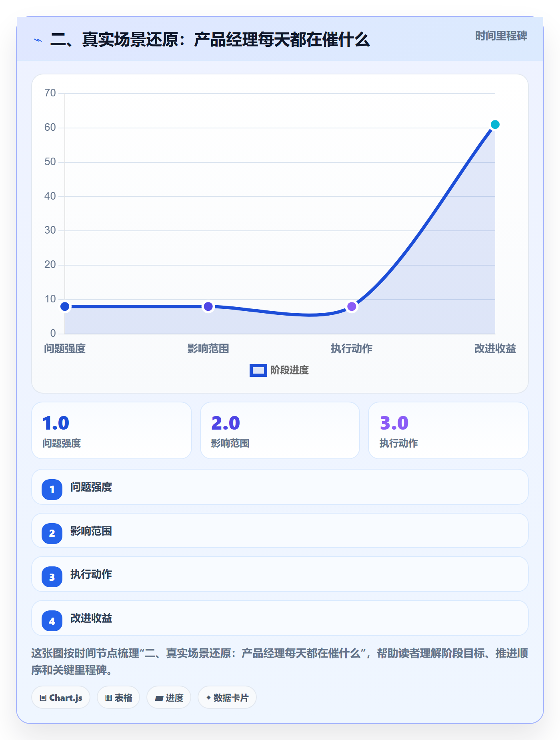Click 影响范围 label under the 2.0 value
This screenshot has width=560, height=740.
point(230,443)
